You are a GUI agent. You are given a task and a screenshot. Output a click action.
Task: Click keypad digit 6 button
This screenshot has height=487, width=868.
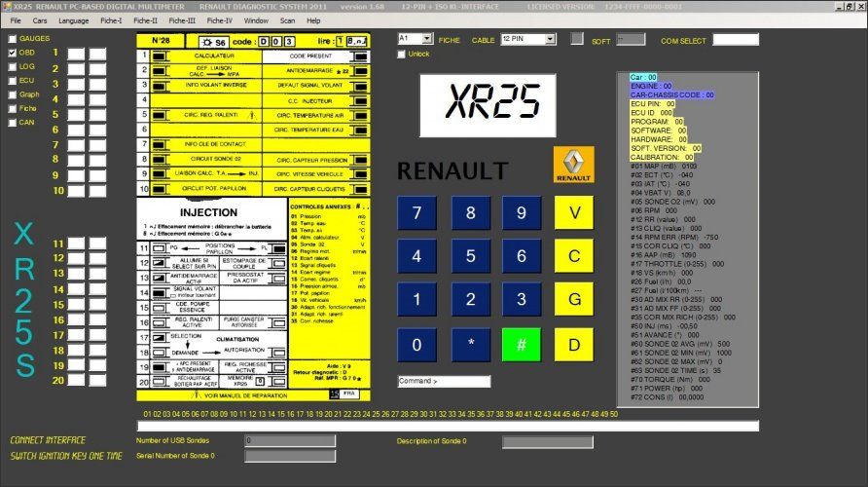click(x=522, y=256)
